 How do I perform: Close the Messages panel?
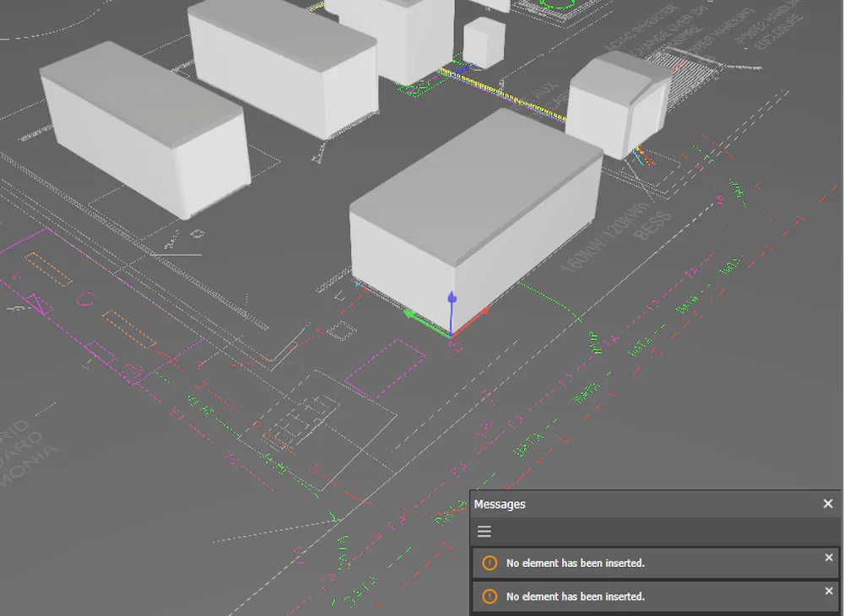(x=828, y=504)
